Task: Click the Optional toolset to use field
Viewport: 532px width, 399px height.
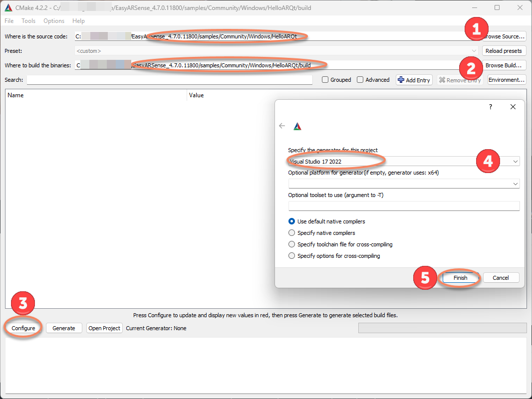Action: pos(403,206)
